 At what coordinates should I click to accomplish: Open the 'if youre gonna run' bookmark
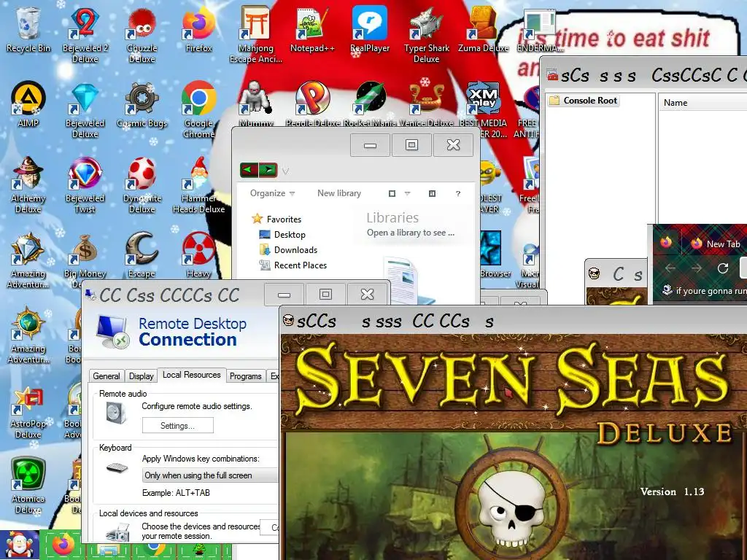click(704, 290)
